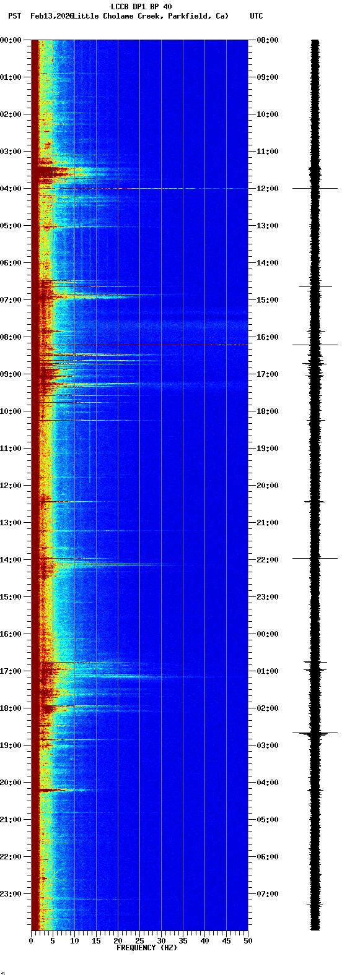
Task: Click the title text LCCB DP1 BP 40
Action: tap(141, 7)
